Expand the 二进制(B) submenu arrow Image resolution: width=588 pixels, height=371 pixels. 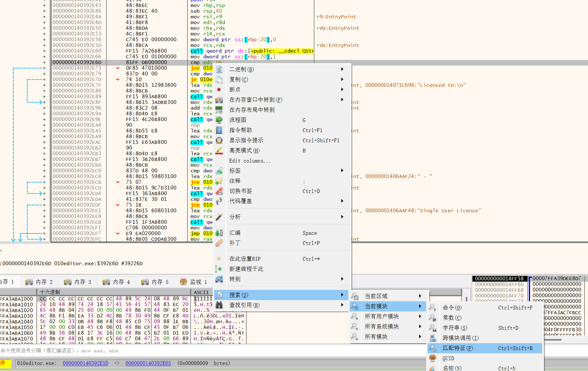pos(342,69)
